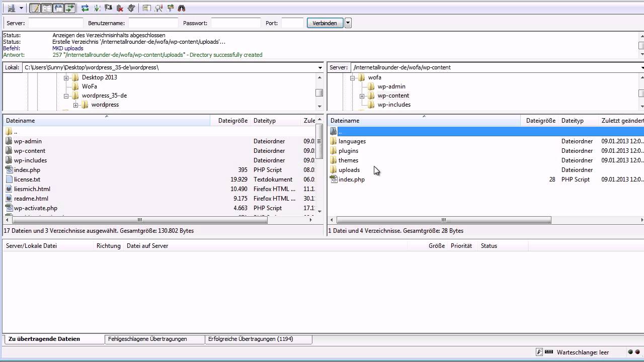This screenshot has width=644, height=362.
Task: Click the Server quickconnect input field
Action: click(56, 23)
